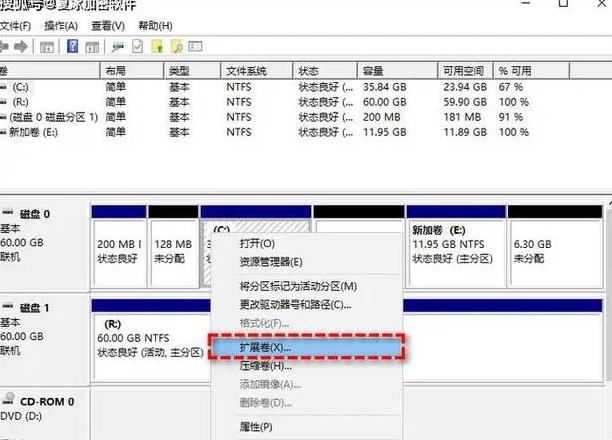Click the 磁盘 1 disk label
This screenshot has width=612, height=440.
tap(35, 308)
